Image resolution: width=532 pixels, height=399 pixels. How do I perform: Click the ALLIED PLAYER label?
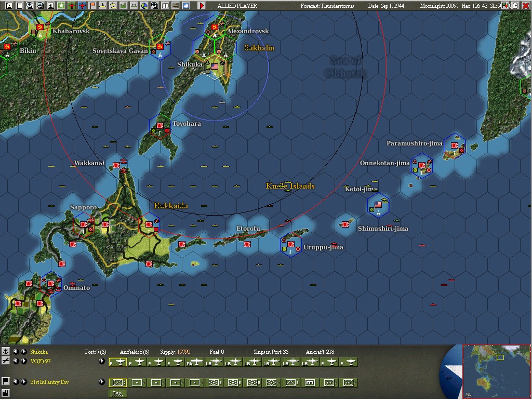pyautogui.click(x=237, y=6)
